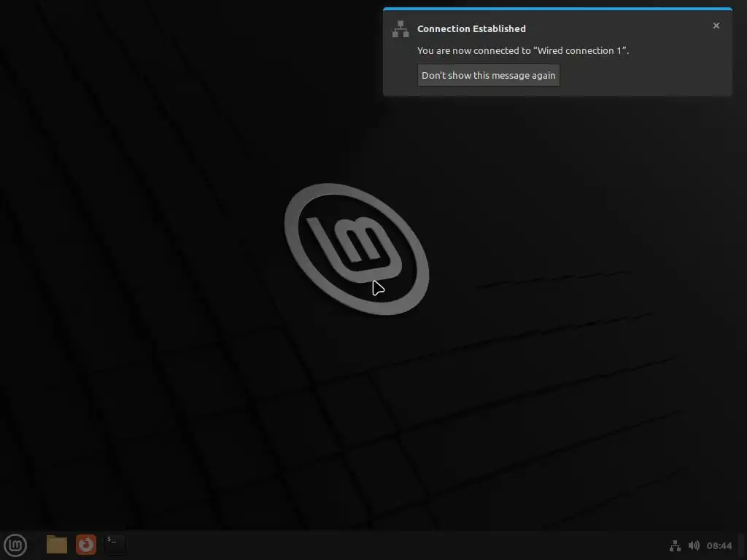Image resolution: width=747 pixels, height=560 pixels.
Task: Launch the Files folder in the panel
Action: click(57, 545)
